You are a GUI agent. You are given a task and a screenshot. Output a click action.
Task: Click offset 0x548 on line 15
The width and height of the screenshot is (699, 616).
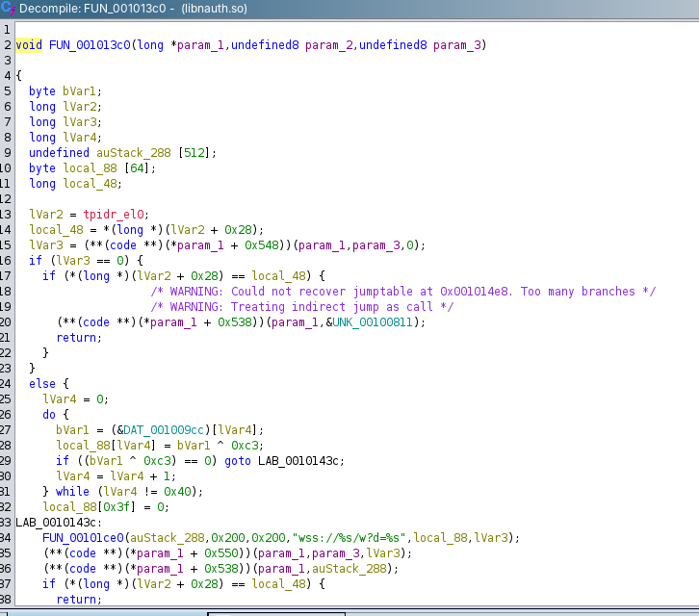262,245
